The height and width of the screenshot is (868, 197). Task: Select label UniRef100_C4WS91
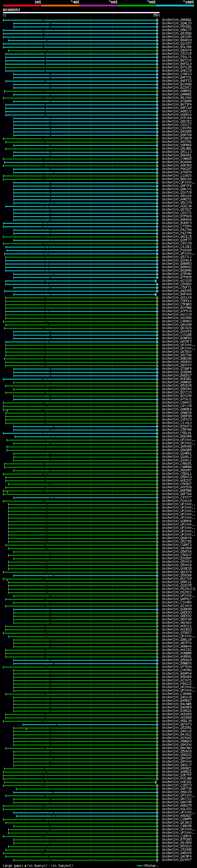pyautogui.click(x=177, y=463)
